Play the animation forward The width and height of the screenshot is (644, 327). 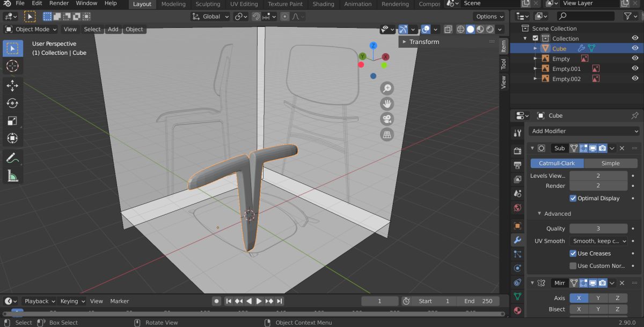tap(259, 301)
